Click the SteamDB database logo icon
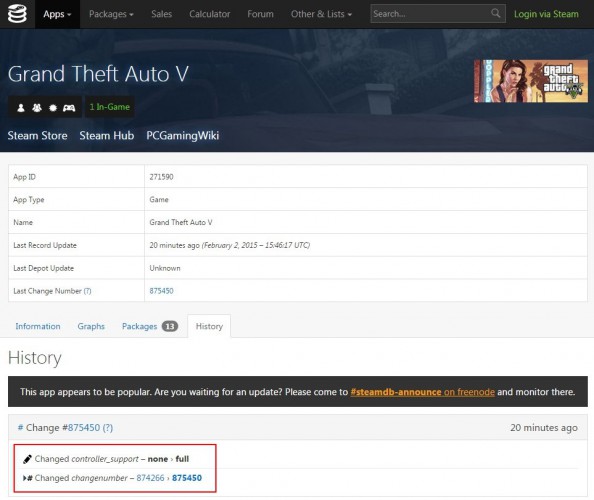This screenshot has width=594, height=500. click(17, 14)
